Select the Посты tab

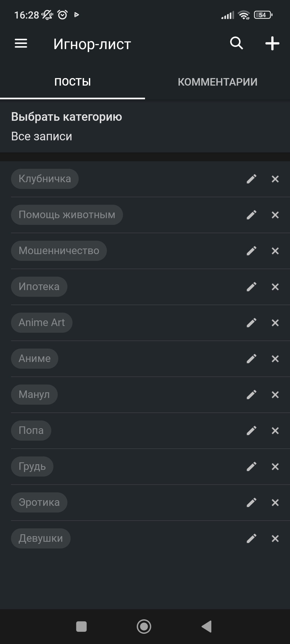[73, 82]
